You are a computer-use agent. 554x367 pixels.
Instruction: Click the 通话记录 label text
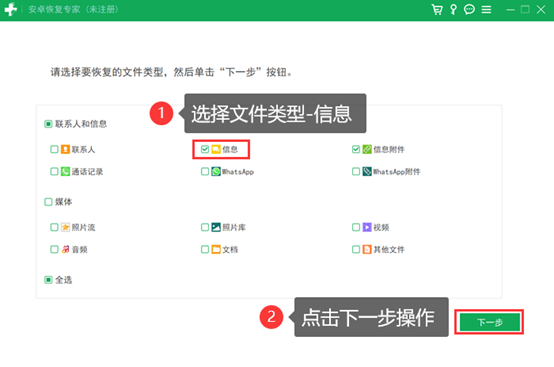(87, 172)
